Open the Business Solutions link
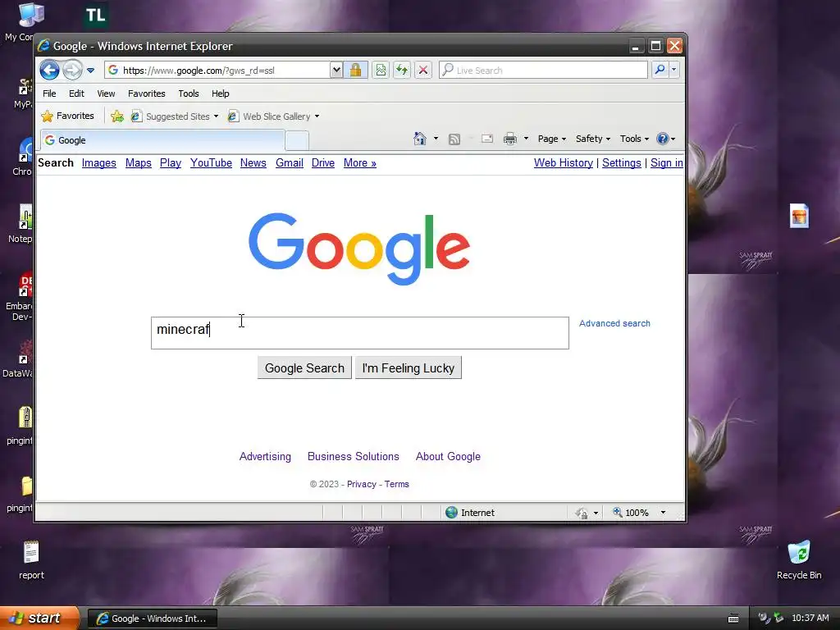Screen dimensions: 840x630 [353, 456]
